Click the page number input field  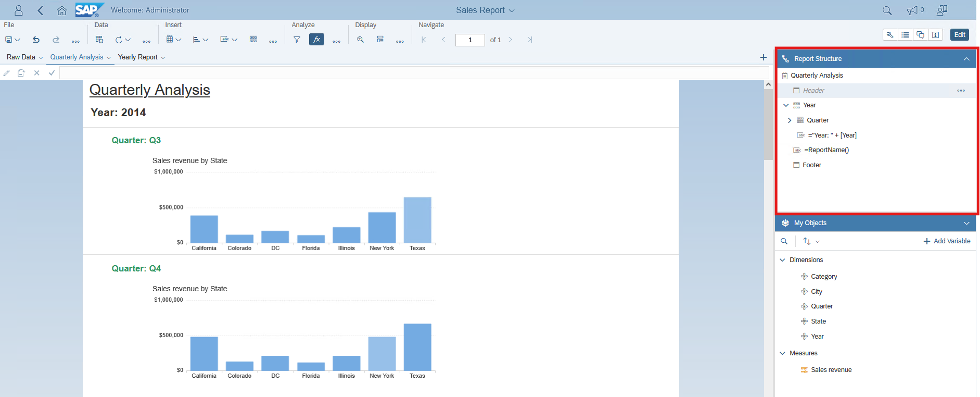tap(470, 40)
